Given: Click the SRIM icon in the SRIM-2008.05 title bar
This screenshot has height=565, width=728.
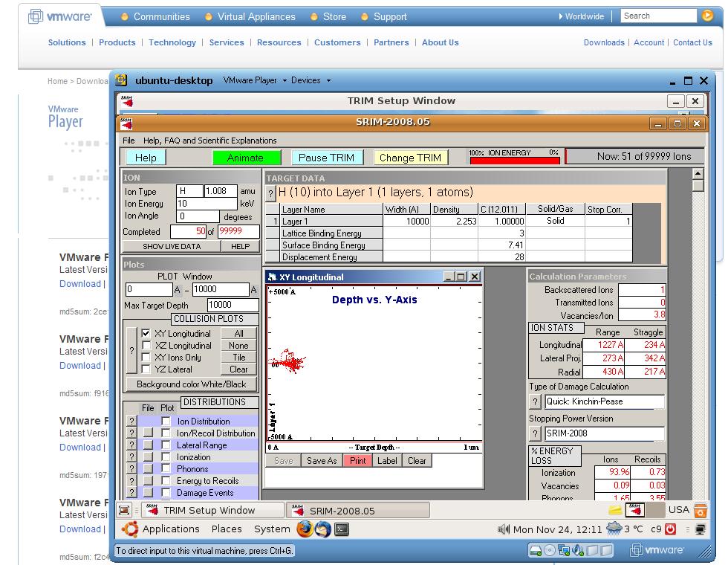Looking at the screenshot, I should [126, 123].
